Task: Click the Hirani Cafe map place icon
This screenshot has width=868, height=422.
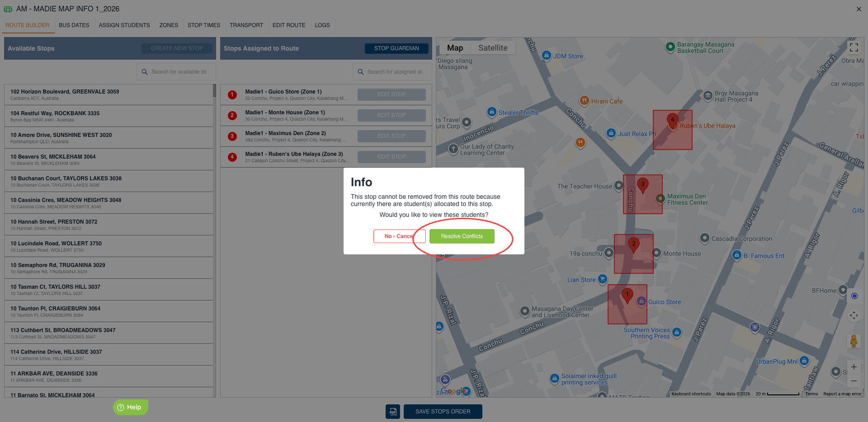Action: pos(584,100)
